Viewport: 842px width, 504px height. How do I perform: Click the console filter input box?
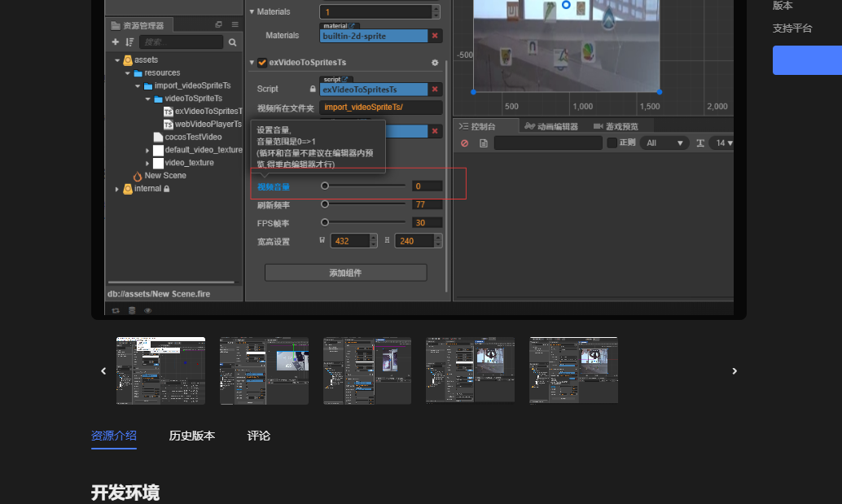548,142
